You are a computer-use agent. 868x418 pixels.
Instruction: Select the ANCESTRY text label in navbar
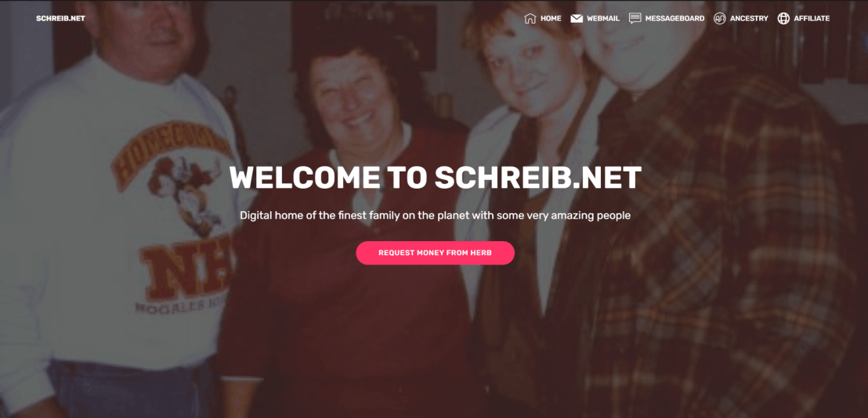click(x=749, y=18)
